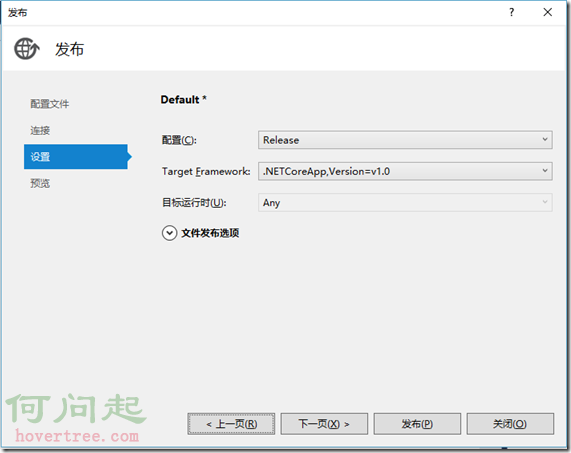Screen dimensions: 571x453
Task: Open the 配置 Release dropdown
Action: (x=405, y=140)
